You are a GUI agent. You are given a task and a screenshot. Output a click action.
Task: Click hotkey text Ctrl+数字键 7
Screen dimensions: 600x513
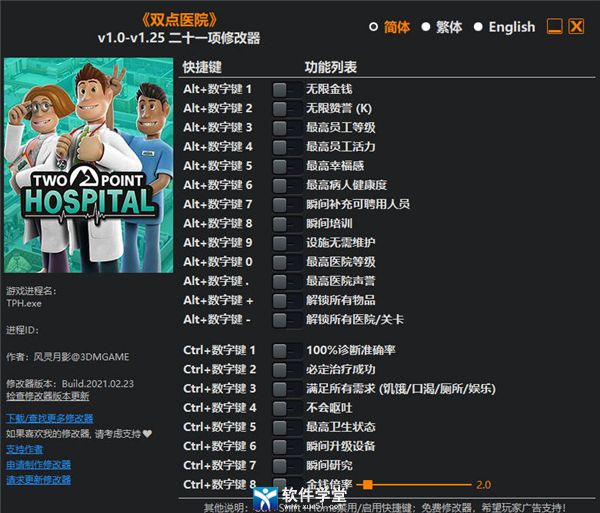pos(219,465)
